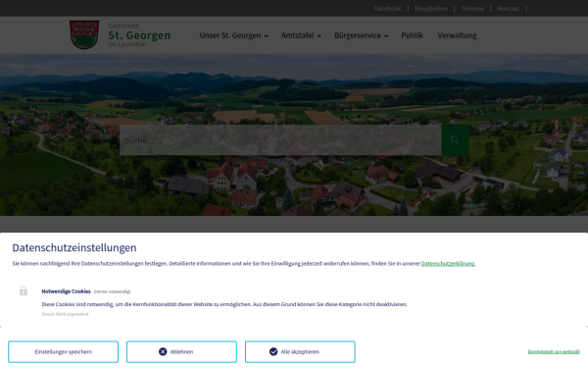
Task: Click the Datenschutzeinstellungen heading
Action: (74, 248)
